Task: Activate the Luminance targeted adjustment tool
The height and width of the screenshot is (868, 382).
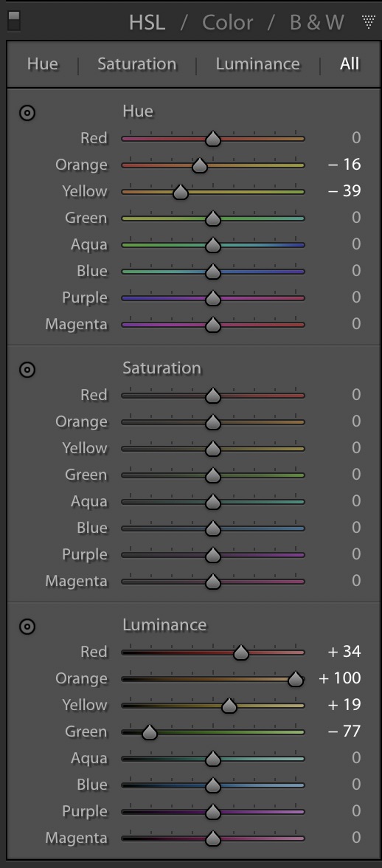Action: point(27,626)
